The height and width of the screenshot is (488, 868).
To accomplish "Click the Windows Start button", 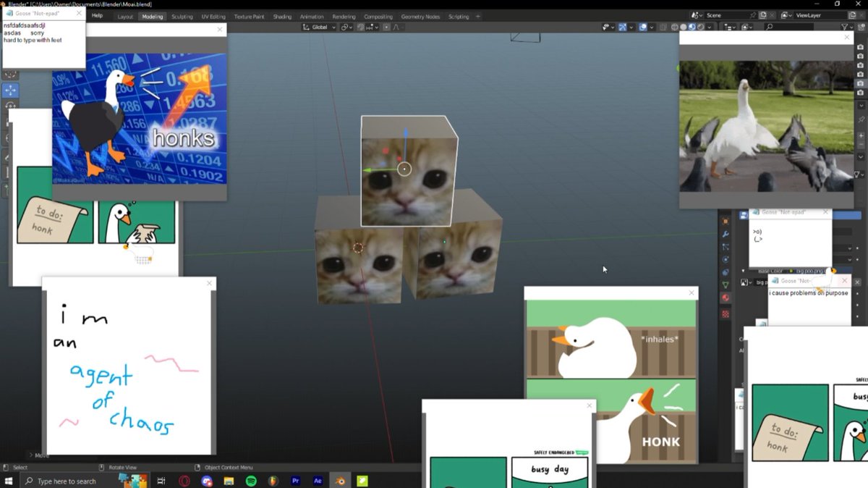I will coord(9,481).
